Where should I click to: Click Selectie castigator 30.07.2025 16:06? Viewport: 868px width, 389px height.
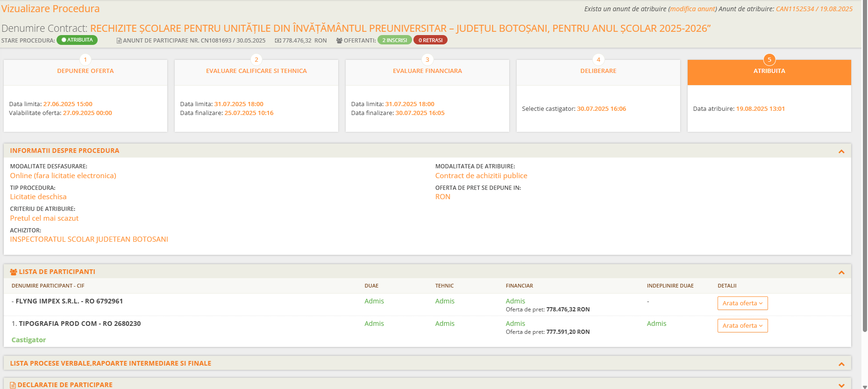(601, 109)
